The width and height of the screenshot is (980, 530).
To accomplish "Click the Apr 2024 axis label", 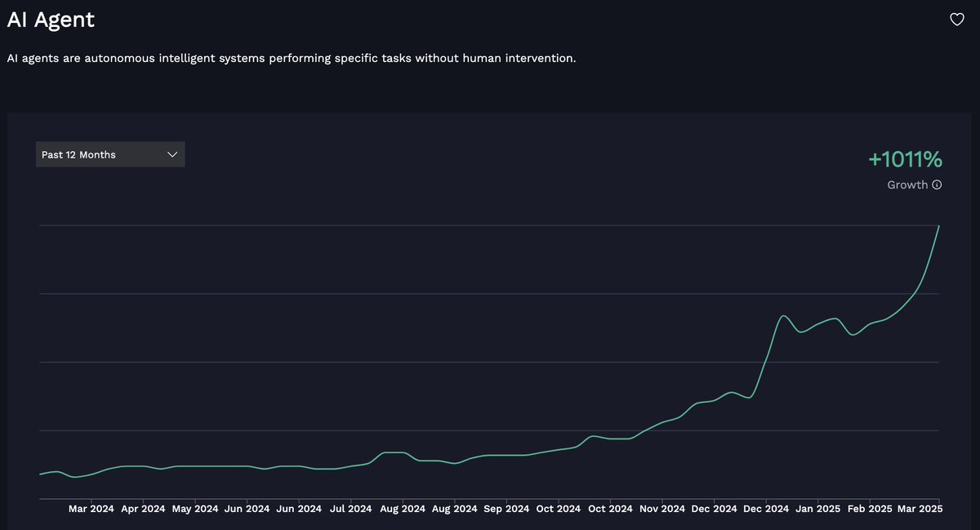I will pos(143,509).
